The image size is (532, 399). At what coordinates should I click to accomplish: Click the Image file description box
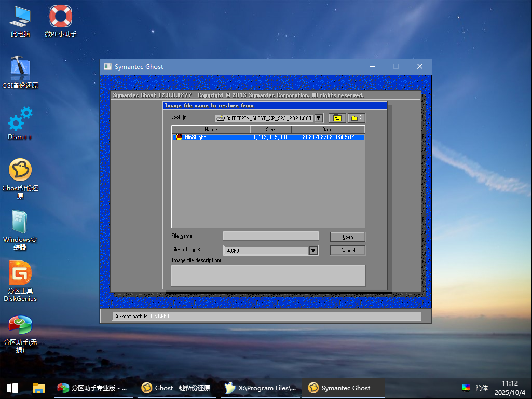point(268,276)
